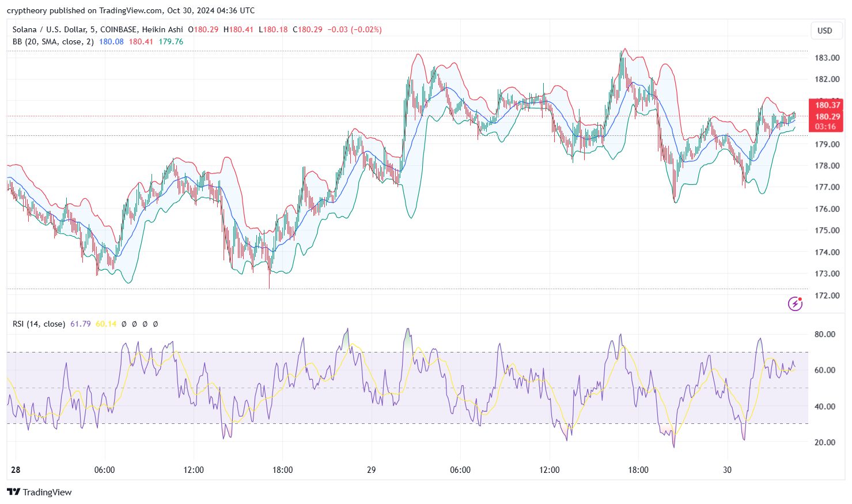Click the date label 28 on the time axis
The width and height of the screenshot is (852, 504).
16,469
